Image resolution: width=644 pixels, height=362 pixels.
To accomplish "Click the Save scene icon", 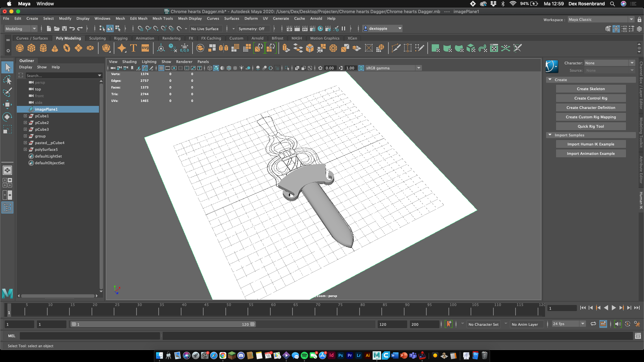I will click(64, 29).
